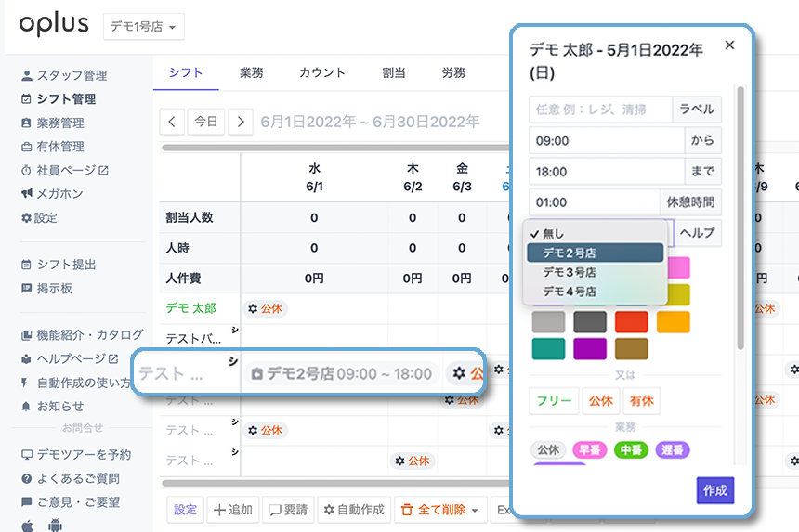Switch to the 業務 tab
799x532 pixels.
pyautogui.click(x=251, y=72)
